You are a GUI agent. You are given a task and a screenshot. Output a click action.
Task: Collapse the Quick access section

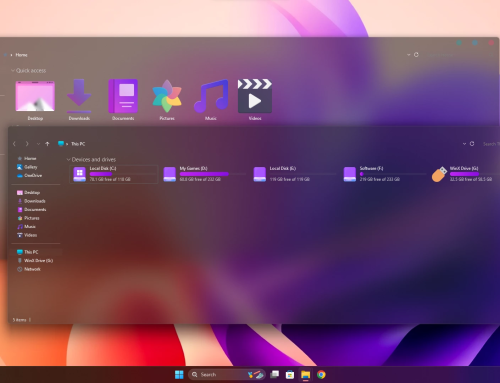coord(13,71)
